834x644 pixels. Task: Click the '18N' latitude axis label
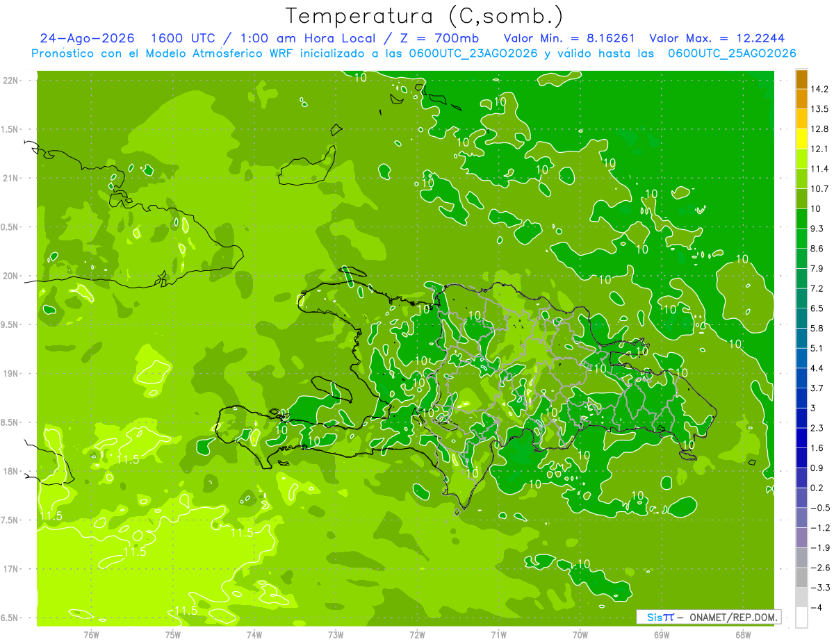point(11,472)
